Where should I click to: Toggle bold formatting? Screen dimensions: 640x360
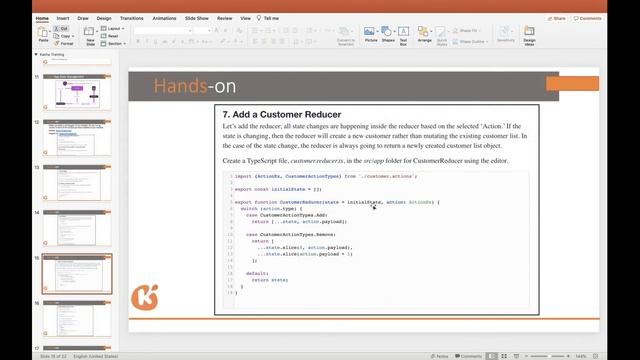point(138,42)
